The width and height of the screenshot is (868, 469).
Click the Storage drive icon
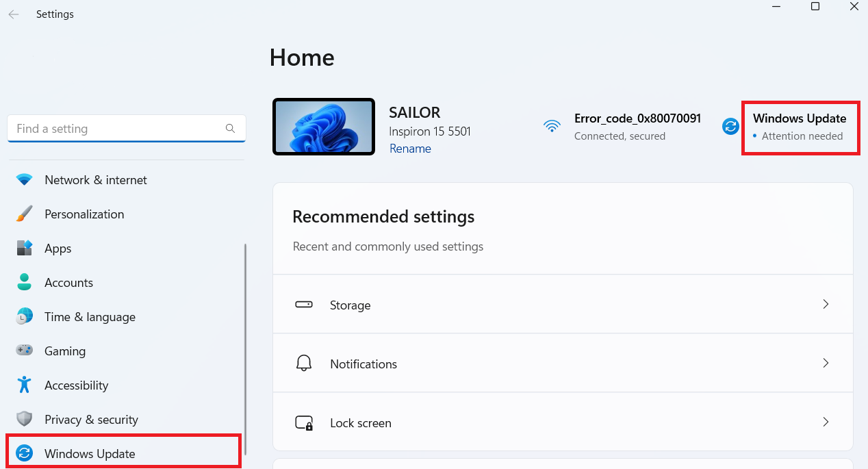(304, 305)
